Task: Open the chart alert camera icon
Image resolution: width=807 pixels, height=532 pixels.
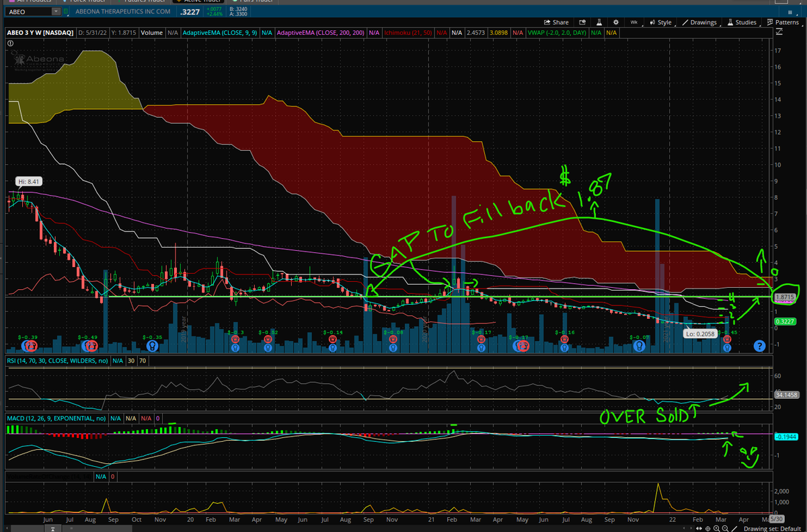Action: point(582,22)
